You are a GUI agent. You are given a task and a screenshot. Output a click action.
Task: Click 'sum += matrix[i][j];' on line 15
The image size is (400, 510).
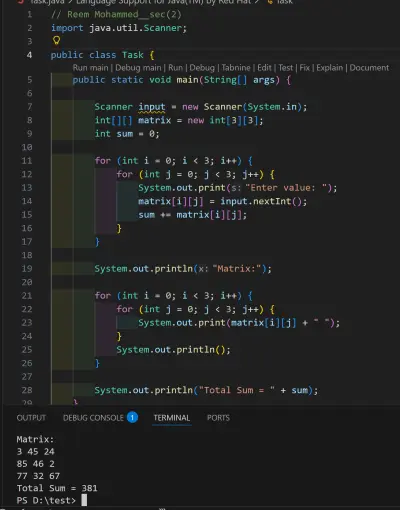[193, 215]
